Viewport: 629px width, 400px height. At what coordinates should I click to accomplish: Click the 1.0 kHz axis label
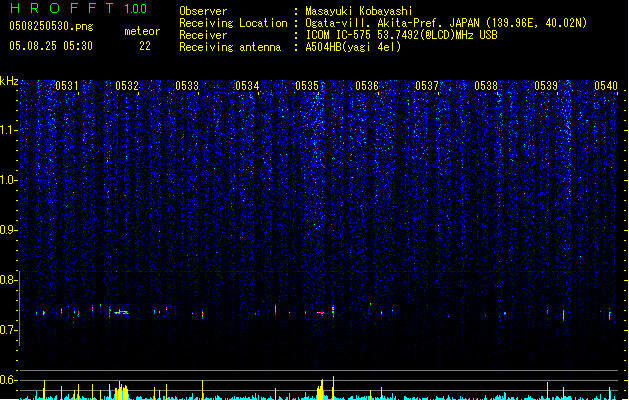pos(8,180)
